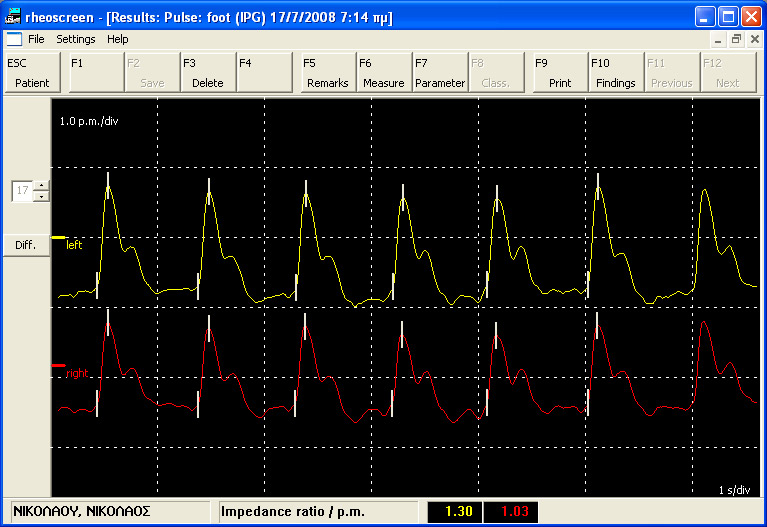The image size is (767, 527).
Task: Click the red right channel marker
Action: [58, 365]
